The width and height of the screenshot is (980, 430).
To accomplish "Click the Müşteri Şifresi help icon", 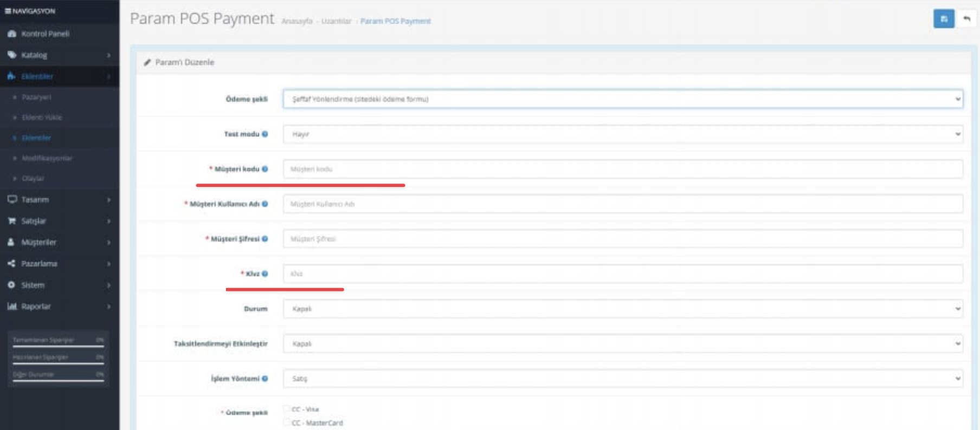I will [x=265, y=239].
